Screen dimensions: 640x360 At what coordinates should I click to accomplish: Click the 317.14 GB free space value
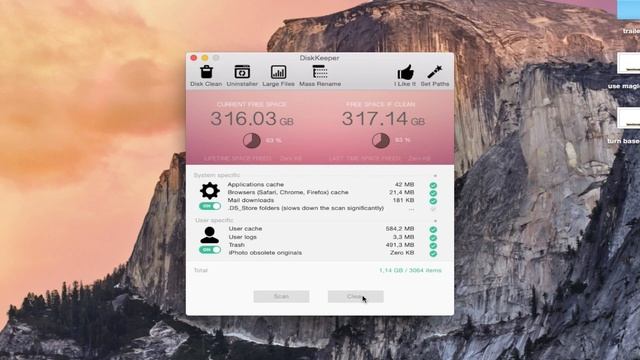pos(383,119)
